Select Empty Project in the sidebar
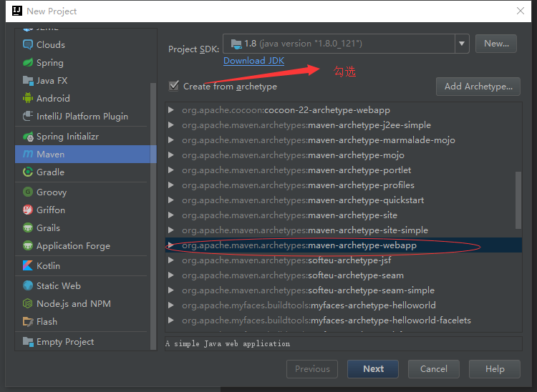 click(x=65, y=342)
